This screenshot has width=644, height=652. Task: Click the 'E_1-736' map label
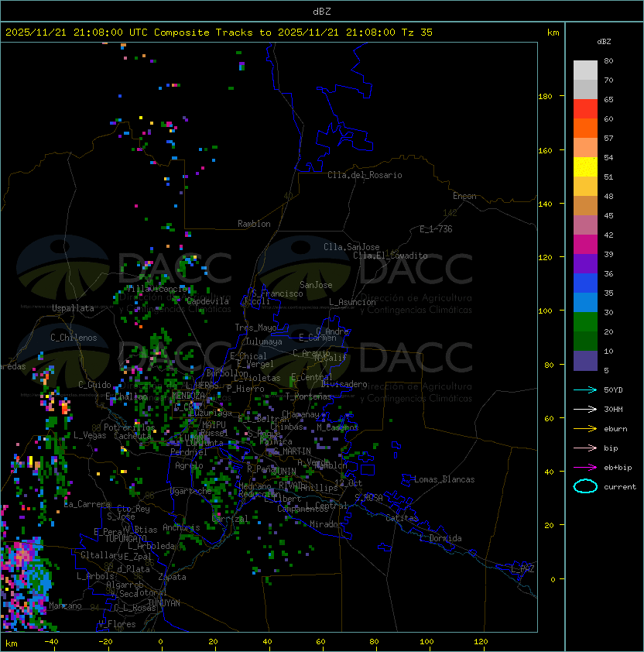(436, 229)
